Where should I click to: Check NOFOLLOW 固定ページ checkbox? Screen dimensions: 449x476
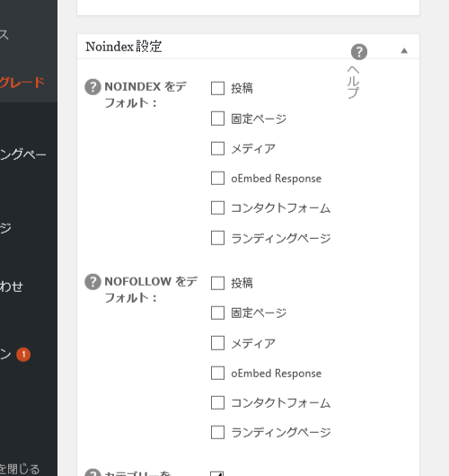(x=217, y=313)
